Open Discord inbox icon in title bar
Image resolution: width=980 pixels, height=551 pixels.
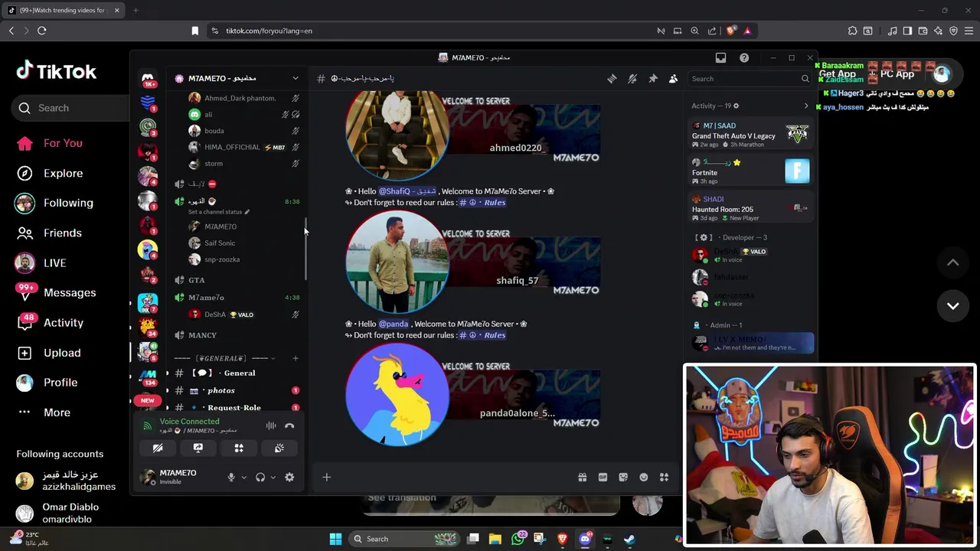[720, 58]
